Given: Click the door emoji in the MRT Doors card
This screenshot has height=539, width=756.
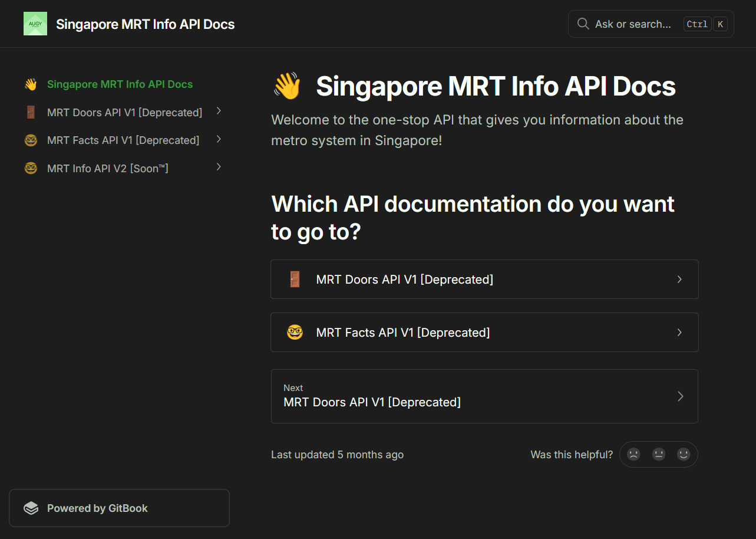Looking at the screenshot, I should pyautogui.click(x=295, y=280).
